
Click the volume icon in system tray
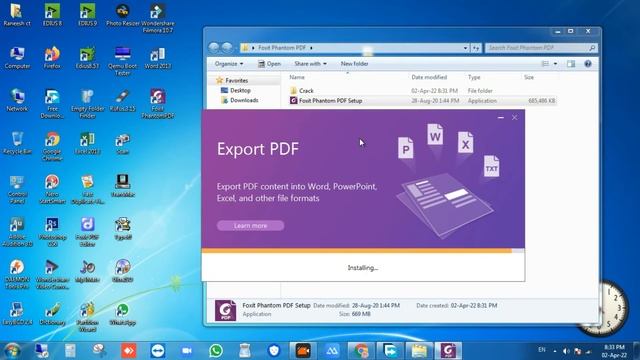(566, 351)
